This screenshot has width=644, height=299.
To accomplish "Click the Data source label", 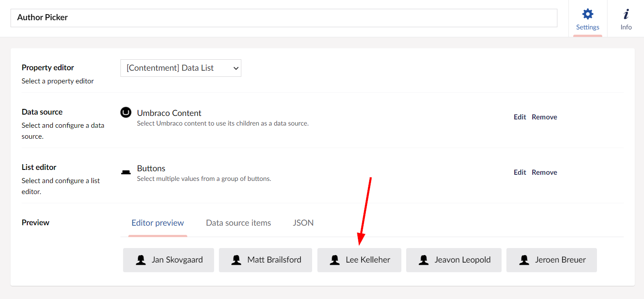I will [42, 112].
